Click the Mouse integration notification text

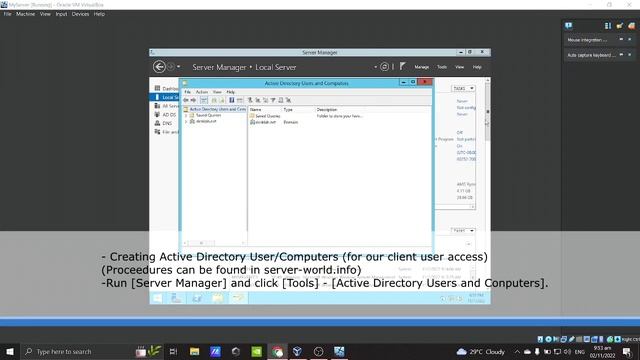pyautogui.click(x=587, y=40)
